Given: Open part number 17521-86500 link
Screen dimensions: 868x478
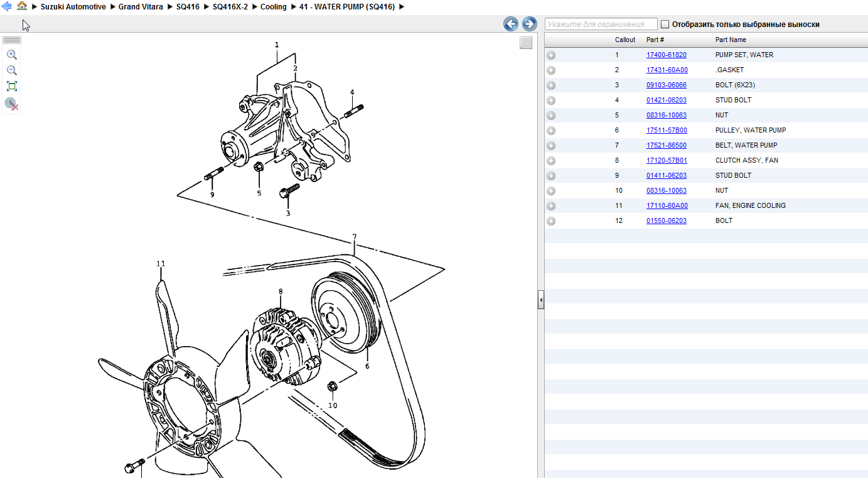Looking at the screenshot, I should point(667,146).
